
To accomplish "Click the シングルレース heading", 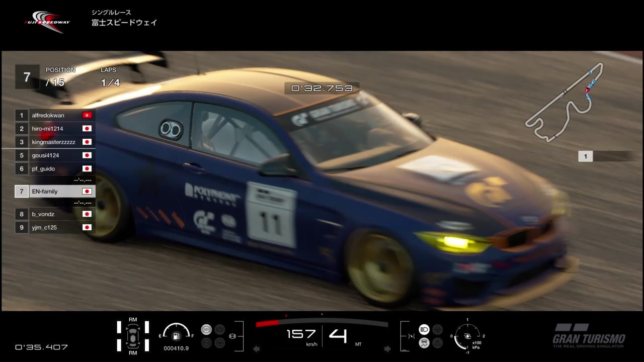I will 111,12.
